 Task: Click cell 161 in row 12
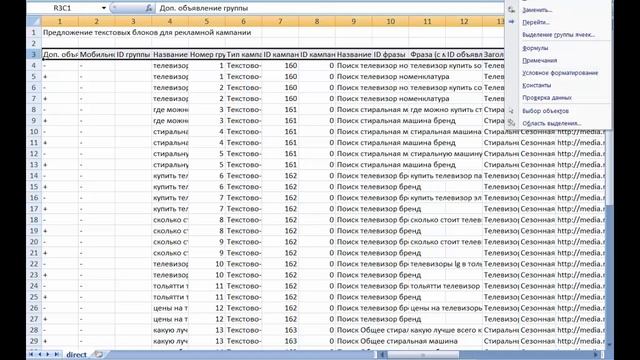pos(280,153)
